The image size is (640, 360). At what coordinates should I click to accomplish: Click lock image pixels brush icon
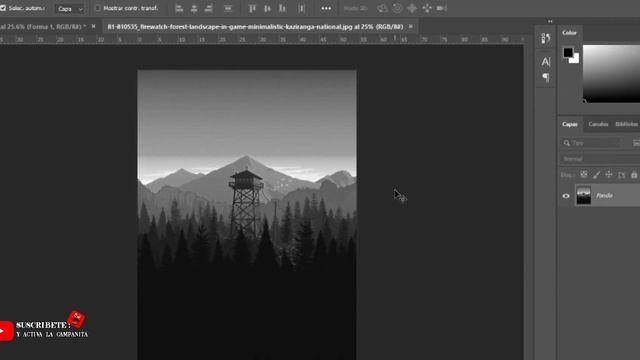pyautogui.click(x=596, y=175)
